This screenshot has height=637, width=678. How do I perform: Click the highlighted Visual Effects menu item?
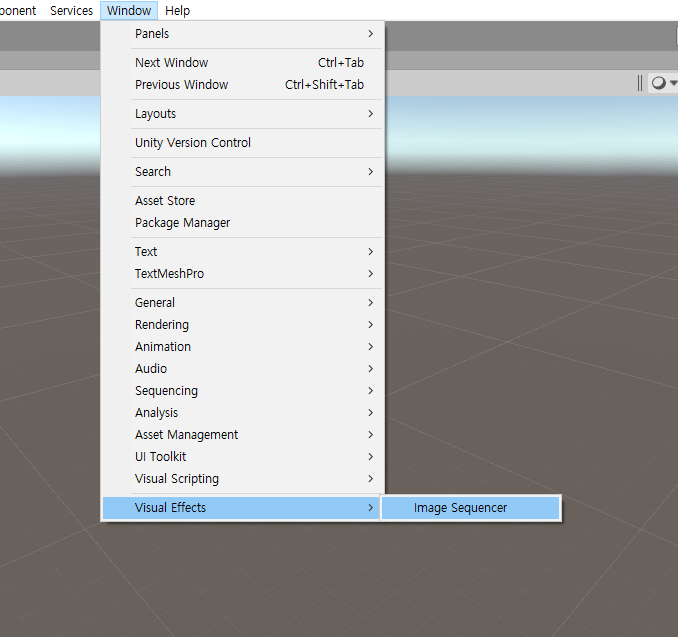tap(242, 508)
